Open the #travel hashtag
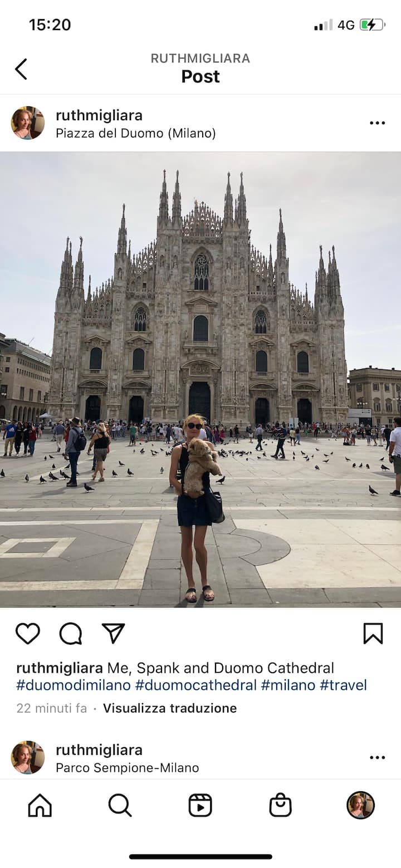The width and height of the screenshot is (401, 868). pos(343,685)
